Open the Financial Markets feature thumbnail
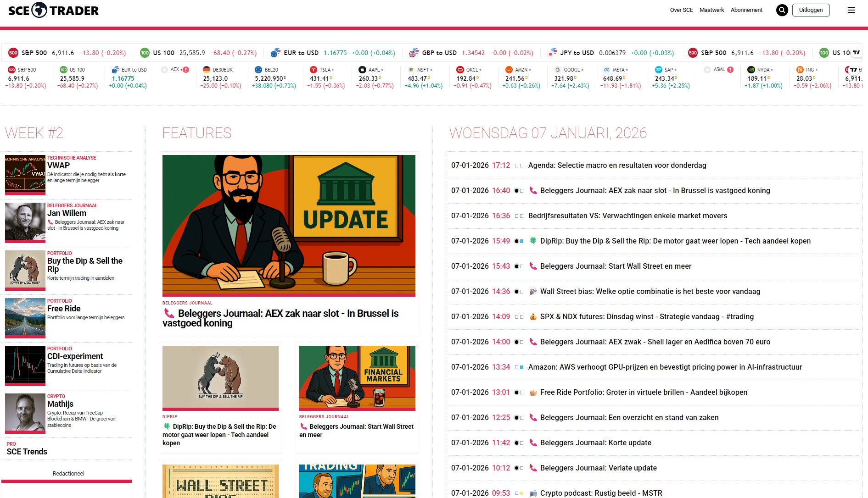Image resolution: width=868 pixels, height=498 pixels. [357, 377]
